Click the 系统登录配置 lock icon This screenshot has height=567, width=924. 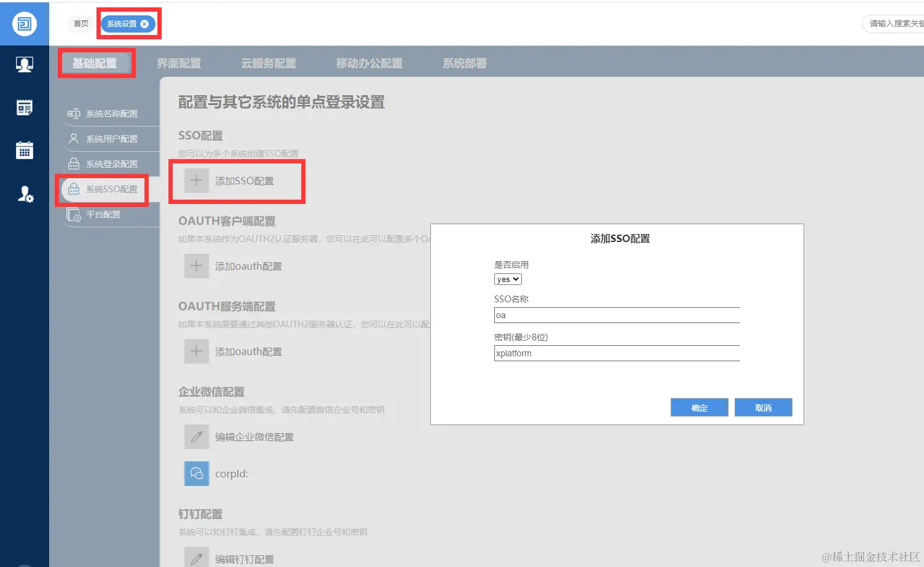pyautogui.click(x=74, y=163)
